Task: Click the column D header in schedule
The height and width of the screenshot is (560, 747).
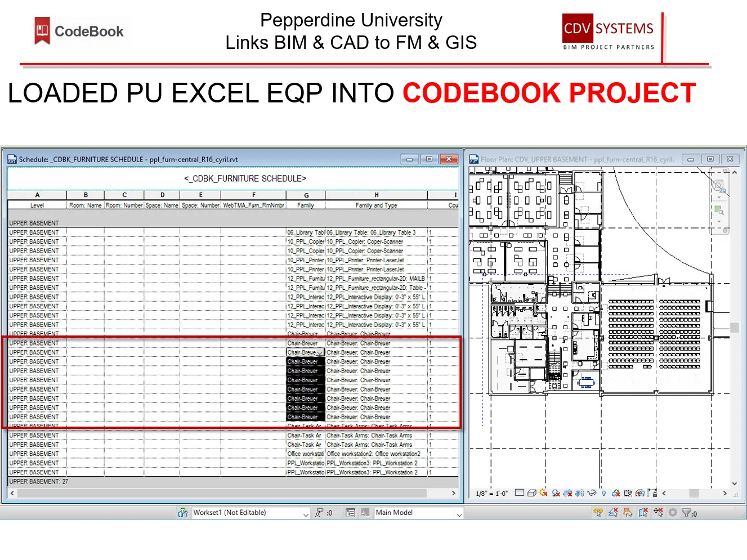Action: [162, 195]
